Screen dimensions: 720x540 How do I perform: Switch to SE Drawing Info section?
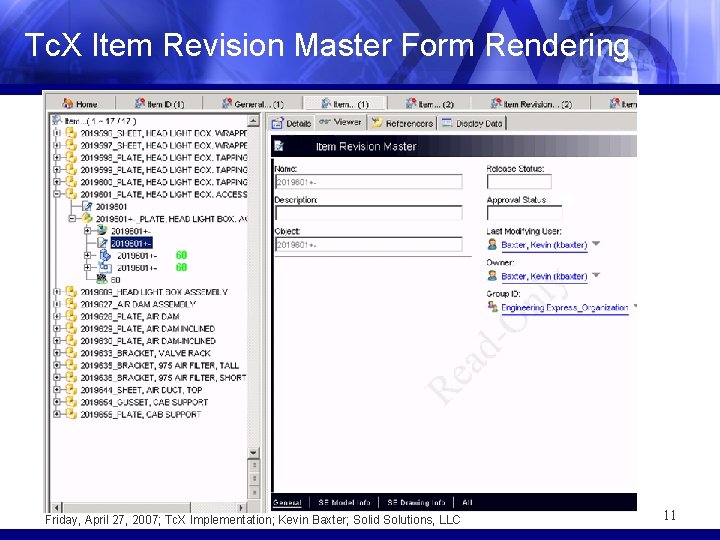click(x=416, y=502)
